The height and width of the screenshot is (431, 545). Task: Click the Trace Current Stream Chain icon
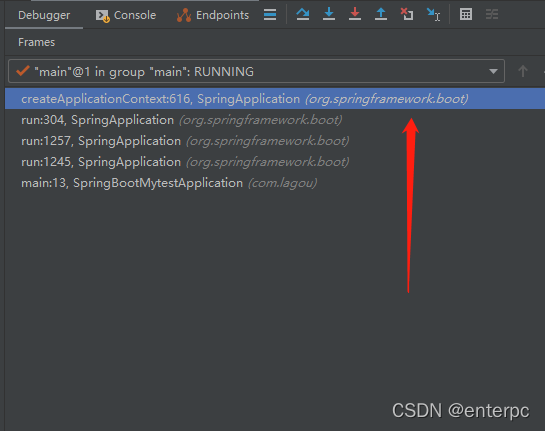(x=492, y=14)
